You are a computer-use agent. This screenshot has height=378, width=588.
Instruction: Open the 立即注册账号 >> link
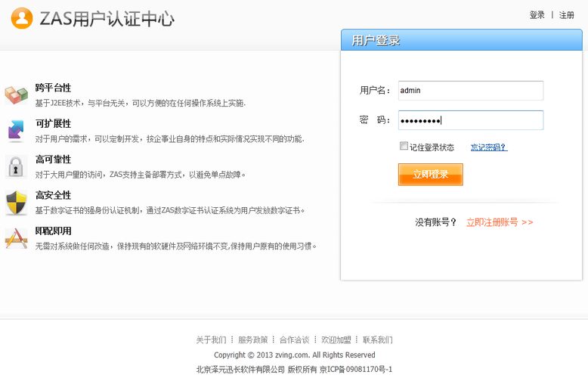pos(500,222)
